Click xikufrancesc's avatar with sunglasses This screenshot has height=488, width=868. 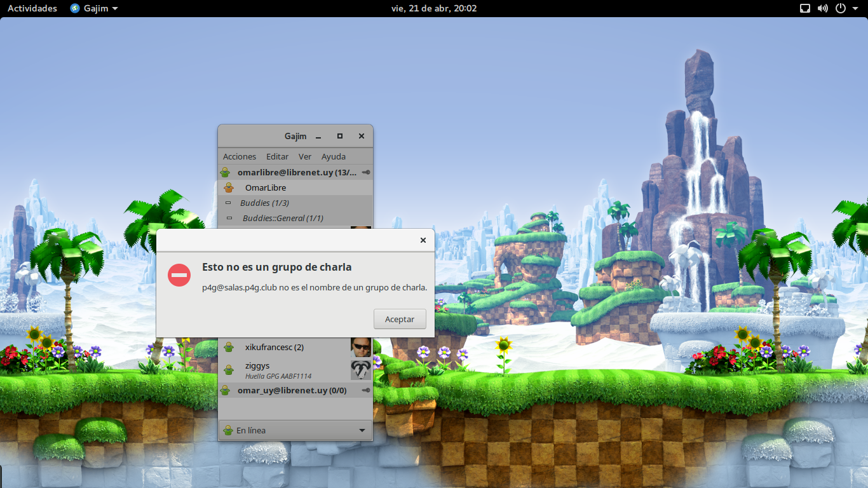point(361,347)
